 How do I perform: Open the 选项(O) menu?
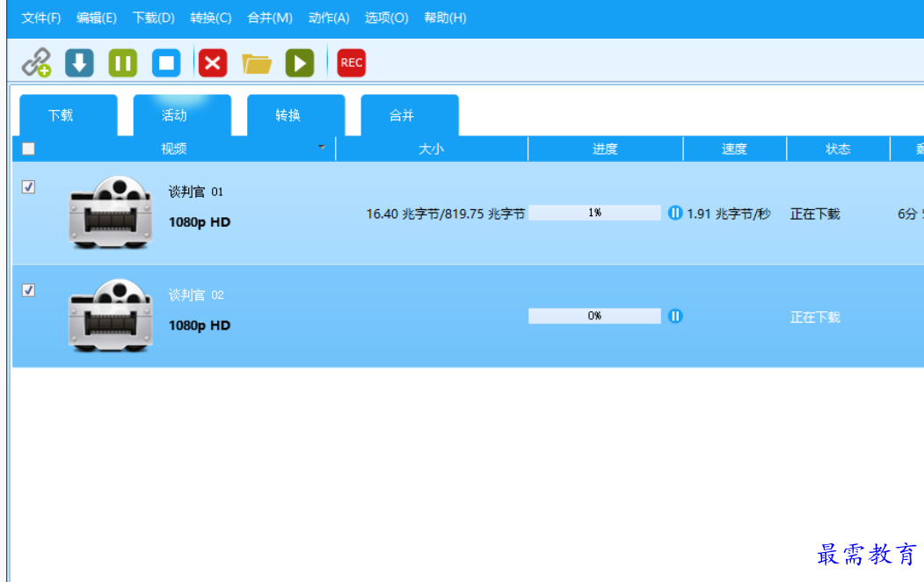click(x=387, y=18)
